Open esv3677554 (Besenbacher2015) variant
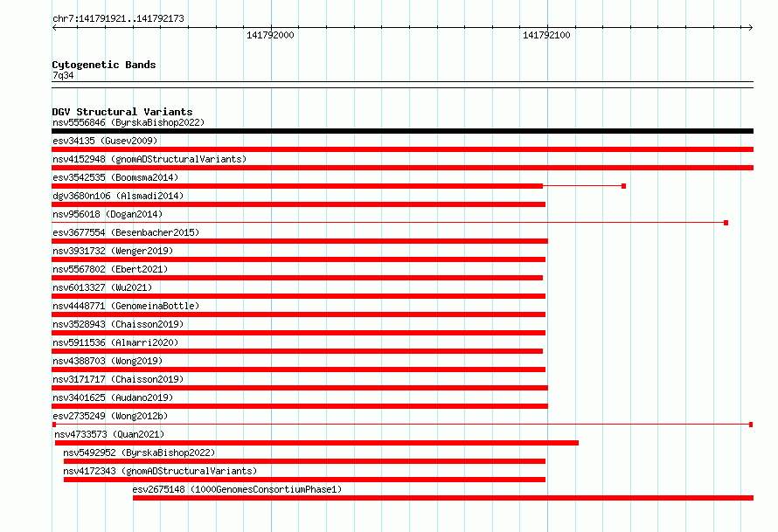The image size is (778, 532). (x=126, y=232)
